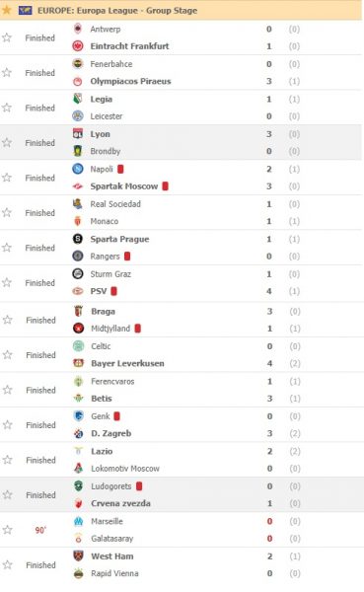Click the Lyon club logo
The height and width of the screenshot is (592, 364).
[78, 133]
